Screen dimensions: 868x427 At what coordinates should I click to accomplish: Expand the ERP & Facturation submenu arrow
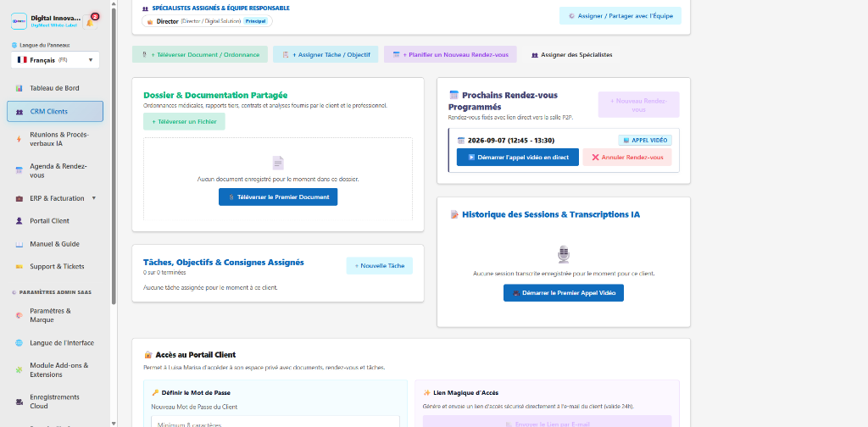(x=93, y=198)
